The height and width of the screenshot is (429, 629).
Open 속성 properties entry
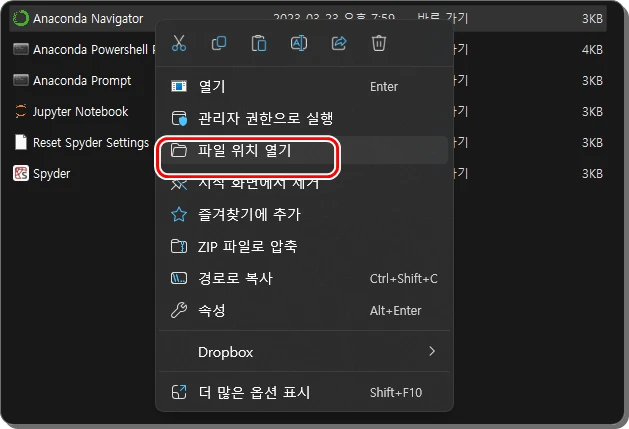(x=304, y=310)
